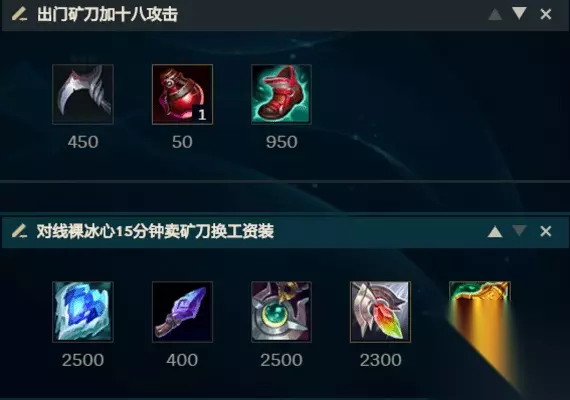Select the red-green jewel item costing 2300
Screen dimensions: 570x400
pos(380,312)
